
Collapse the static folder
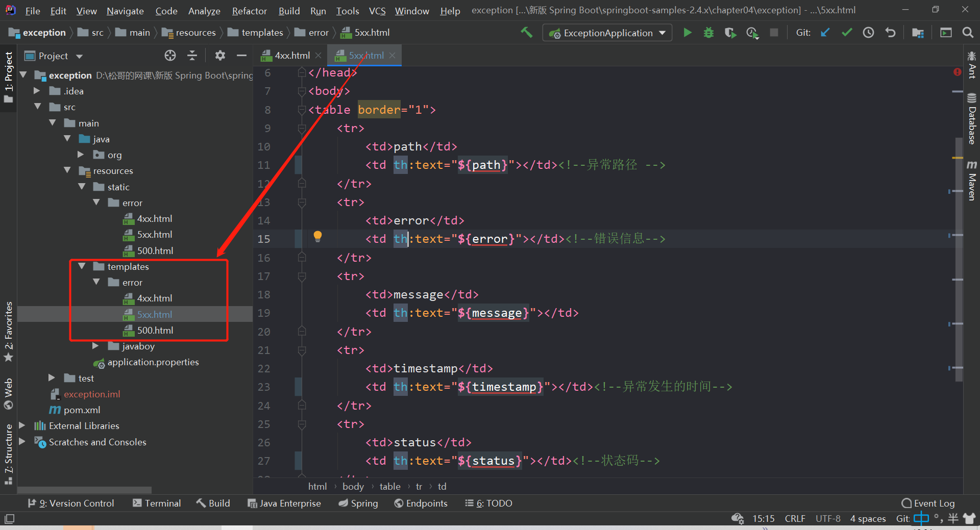[82, 187]
